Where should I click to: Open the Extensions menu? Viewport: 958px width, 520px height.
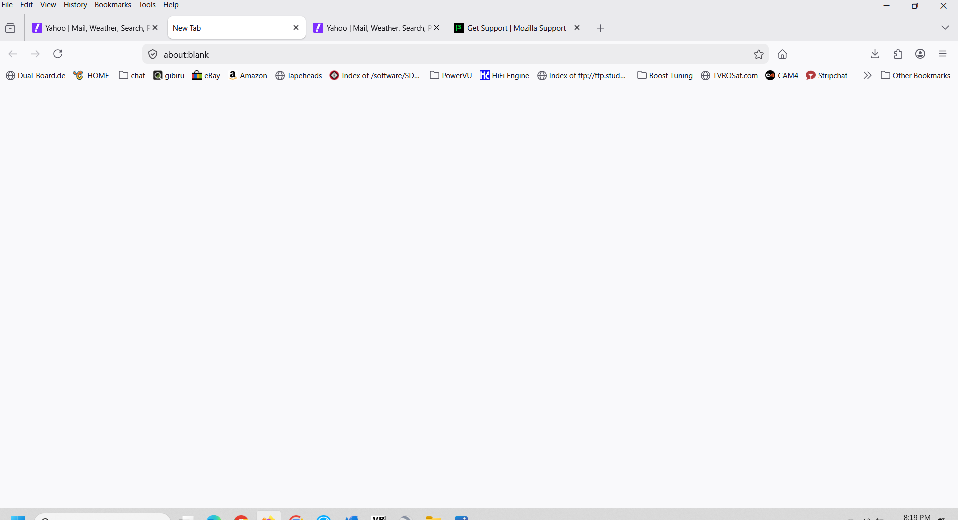coord(898,54)
